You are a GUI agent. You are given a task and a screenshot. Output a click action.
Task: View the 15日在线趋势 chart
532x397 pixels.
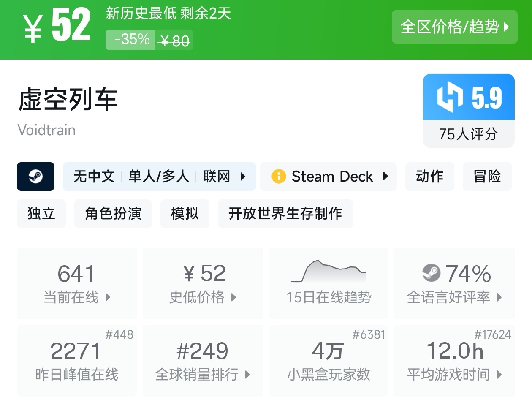pos(328,283)
